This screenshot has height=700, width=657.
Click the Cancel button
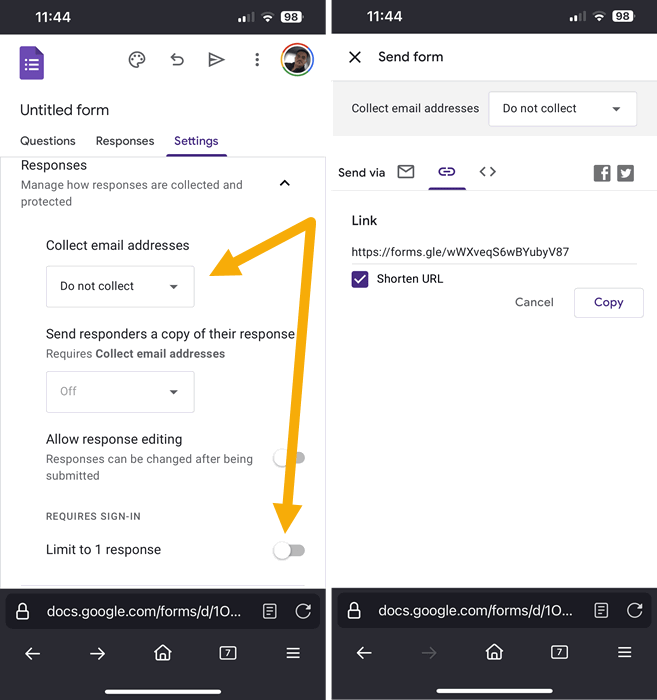pos(534,302)
